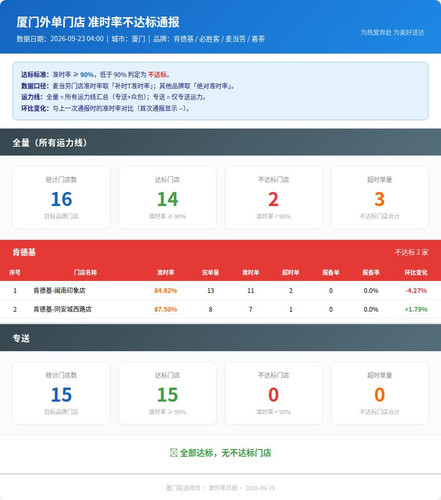Screen dimensions: 441x500
Task: Click 不达标门店合计 caption under the number 3
Action: click(379, 216)
